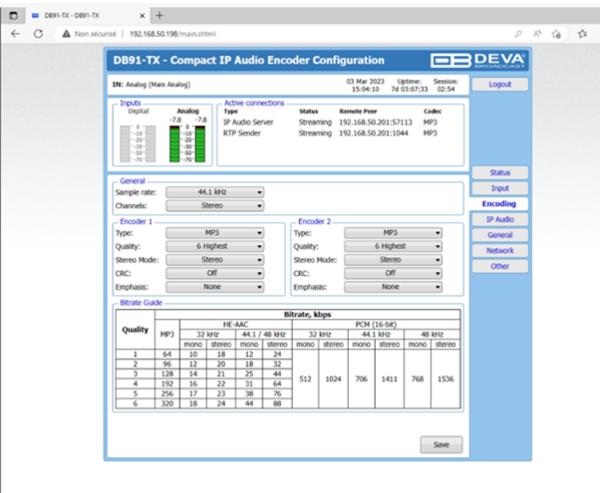
Task: Open Encoder 1 Stereo Mode dropdown
Action: click(215, 260)
